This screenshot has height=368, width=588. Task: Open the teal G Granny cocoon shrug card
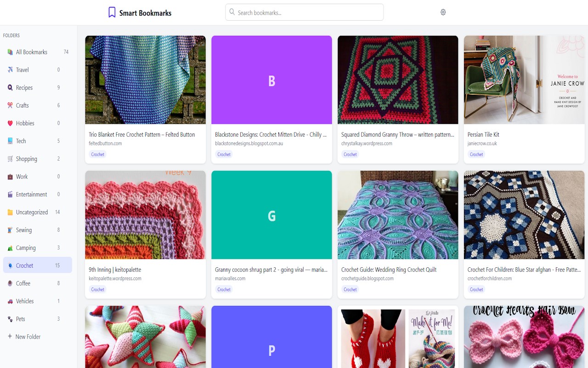point(271,235)
